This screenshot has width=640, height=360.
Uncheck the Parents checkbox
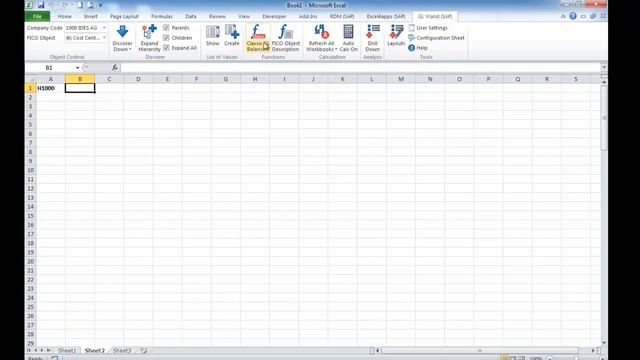[x=166, y=27]
